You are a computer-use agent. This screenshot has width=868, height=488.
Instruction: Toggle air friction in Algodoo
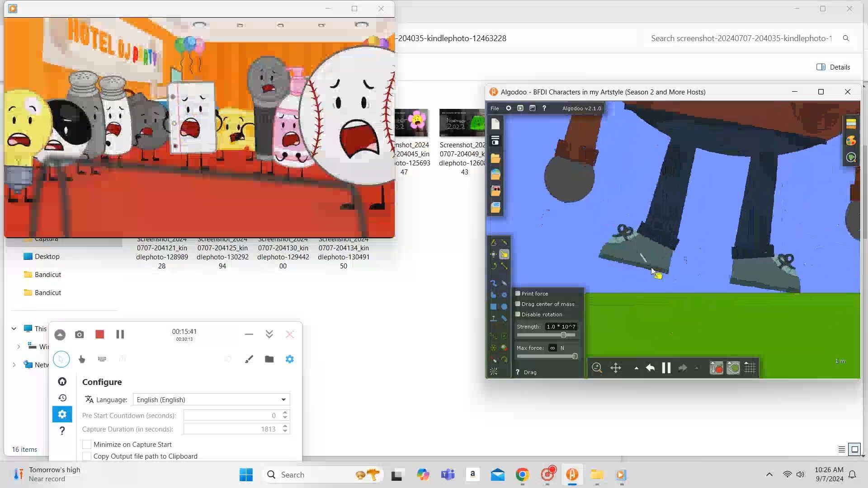point(733,368)
